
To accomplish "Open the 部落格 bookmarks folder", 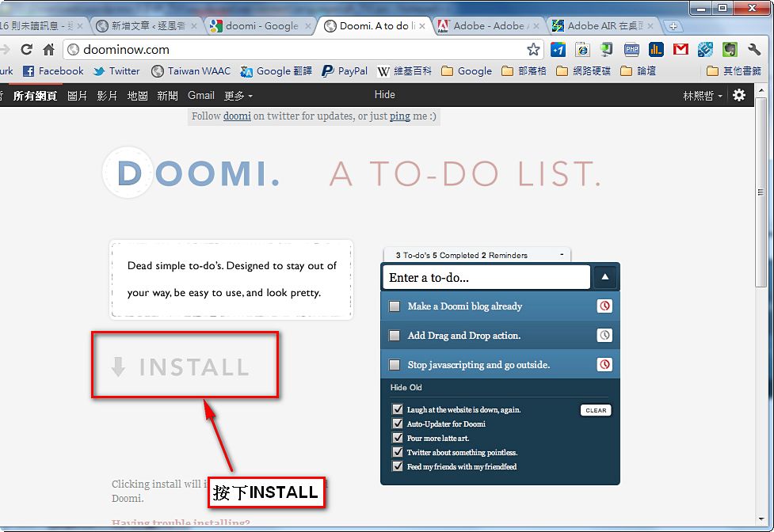I will click(x=524, y=71).
